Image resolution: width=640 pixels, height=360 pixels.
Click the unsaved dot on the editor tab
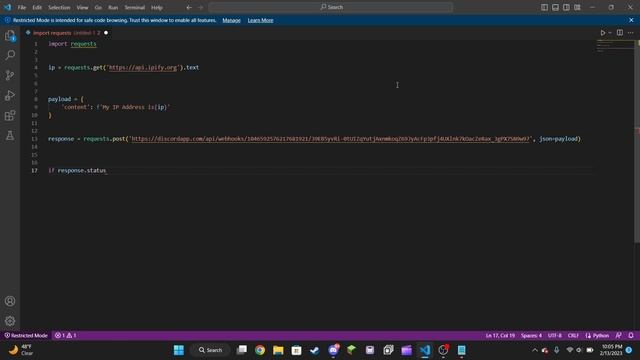[x=106, y=33]
